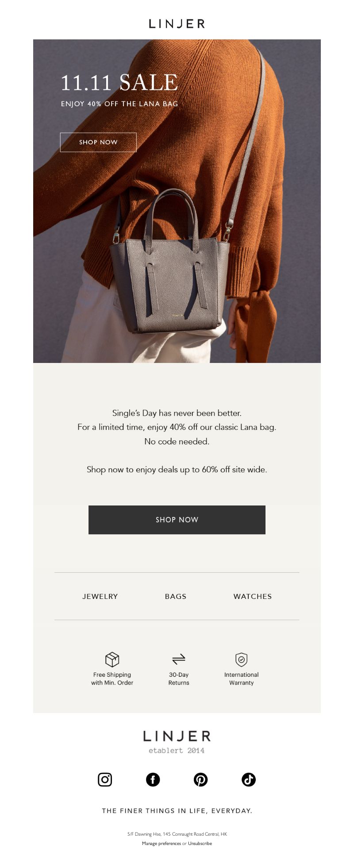Image resolution: width=354 pixels, height=868 pixels.
Task: Click the 11.11 SALE headline
Action: [119, 83]
